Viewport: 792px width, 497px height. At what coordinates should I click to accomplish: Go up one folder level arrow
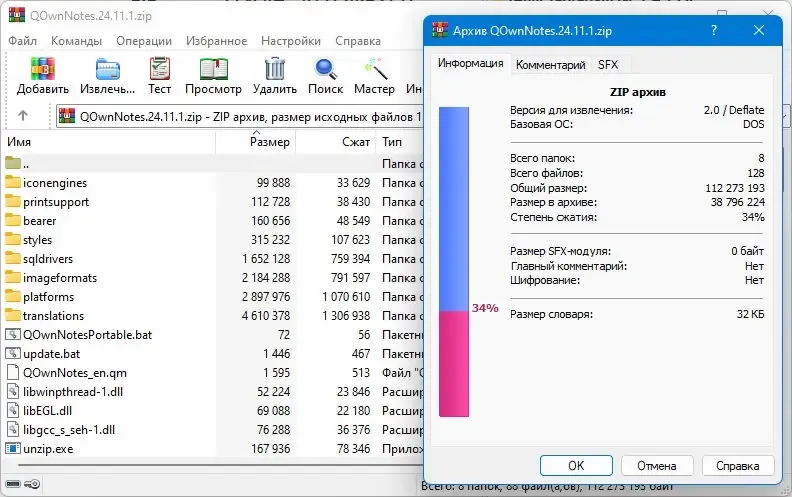click(x=23, y=116)
